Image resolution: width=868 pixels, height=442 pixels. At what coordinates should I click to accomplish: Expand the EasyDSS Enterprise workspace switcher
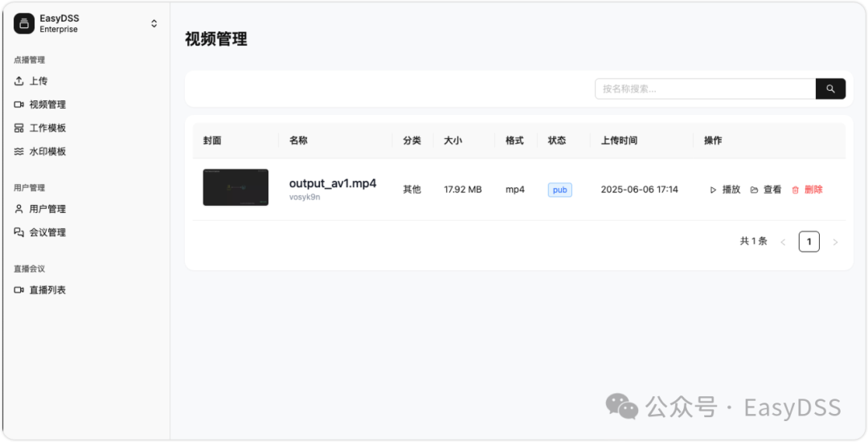154,24
